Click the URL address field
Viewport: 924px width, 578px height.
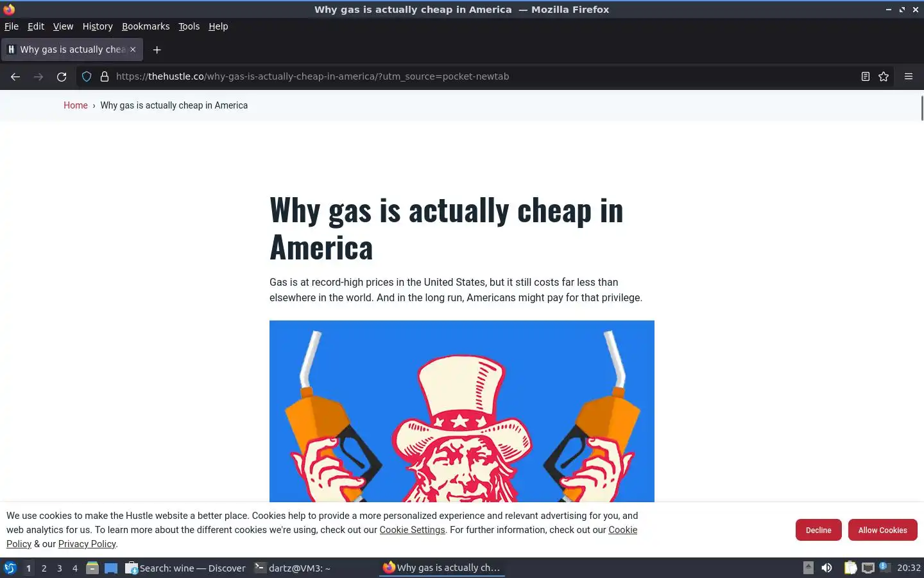click(481, 76)
